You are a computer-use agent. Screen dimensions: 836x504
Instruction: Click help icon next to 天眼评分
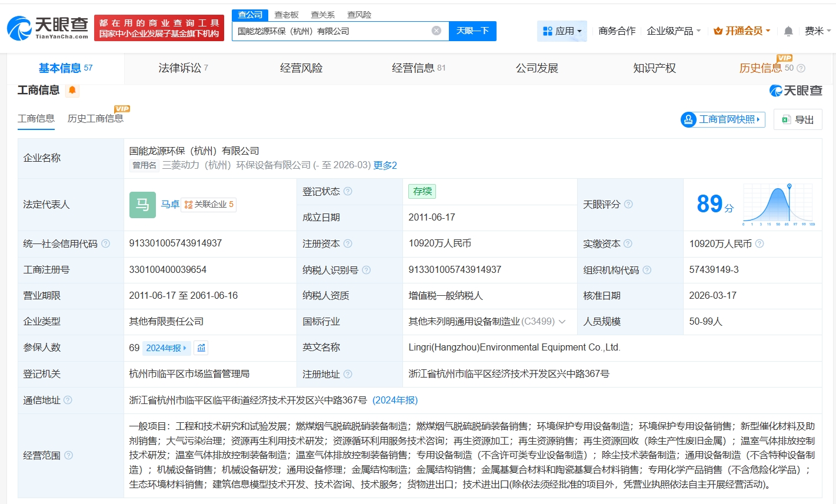tap(628, 204)
